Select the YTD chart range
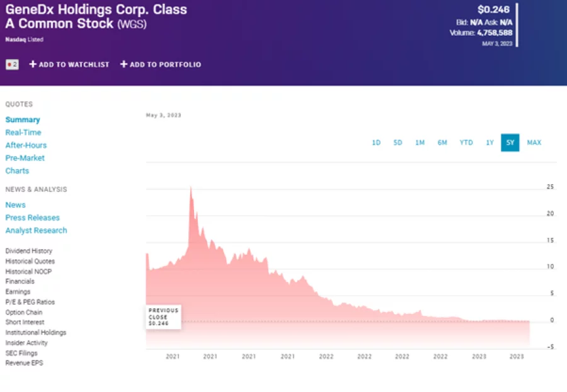Image resolution: width=567 pixels, height=392 pixels. pyautogui.click(x=466, y=143)
